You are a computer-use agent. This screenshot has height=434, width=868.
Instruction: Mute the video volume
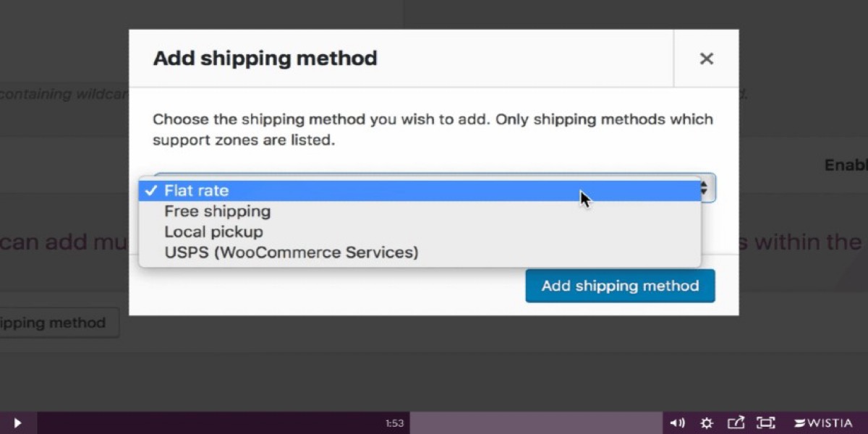tap(677, 423)
